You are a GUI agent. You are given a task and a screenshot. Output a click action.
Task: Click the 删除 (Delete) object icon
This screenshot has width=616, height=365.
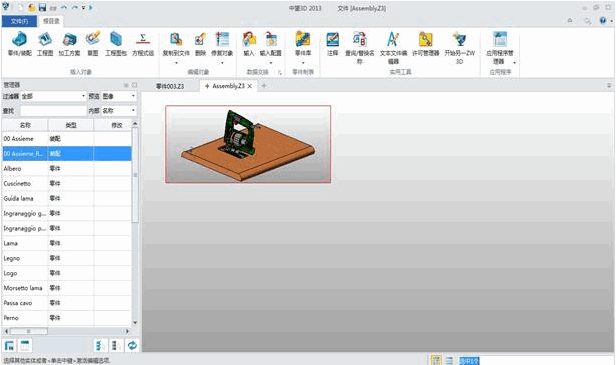coord(200,44)
